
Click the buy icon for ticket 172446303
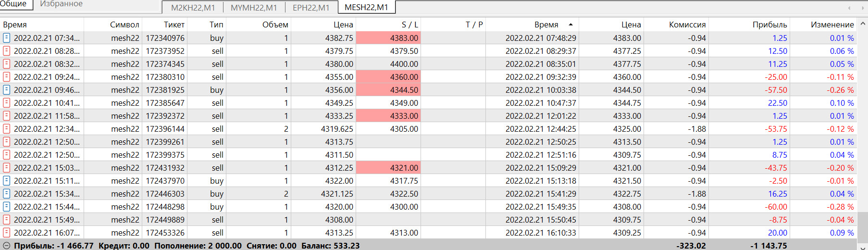coord(7,194)
